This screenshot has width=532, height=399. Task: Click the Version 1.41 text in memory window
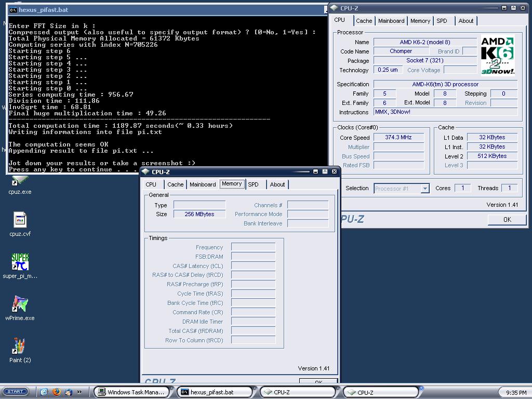pos(313,368)
